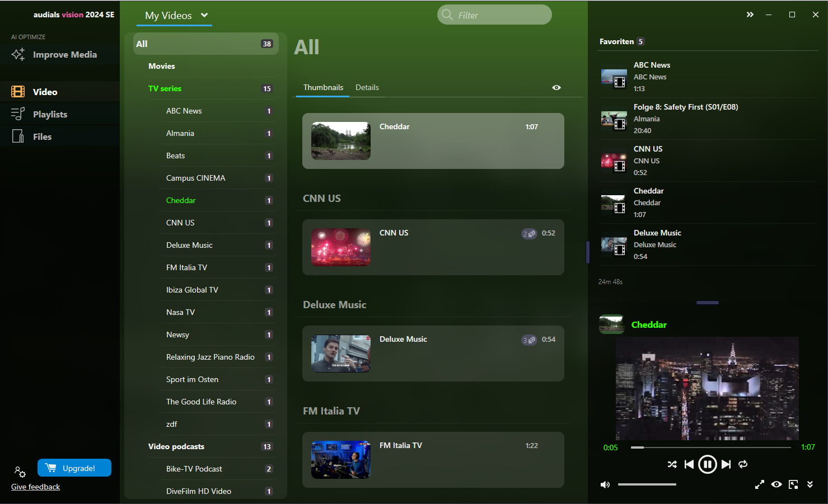
Task: Skip to previous track
Action: [689, 464]
